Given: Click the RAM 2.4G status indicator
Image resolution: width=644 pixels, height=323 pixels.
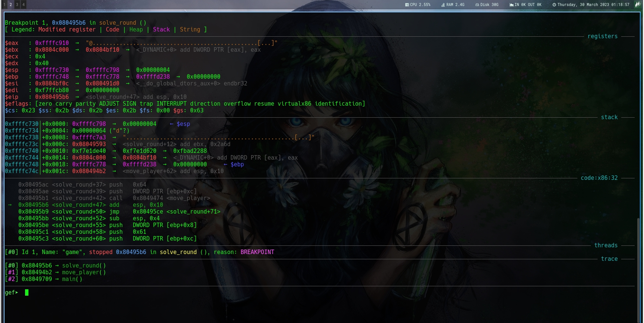Looking at the screenshot, I should [453, 5].
